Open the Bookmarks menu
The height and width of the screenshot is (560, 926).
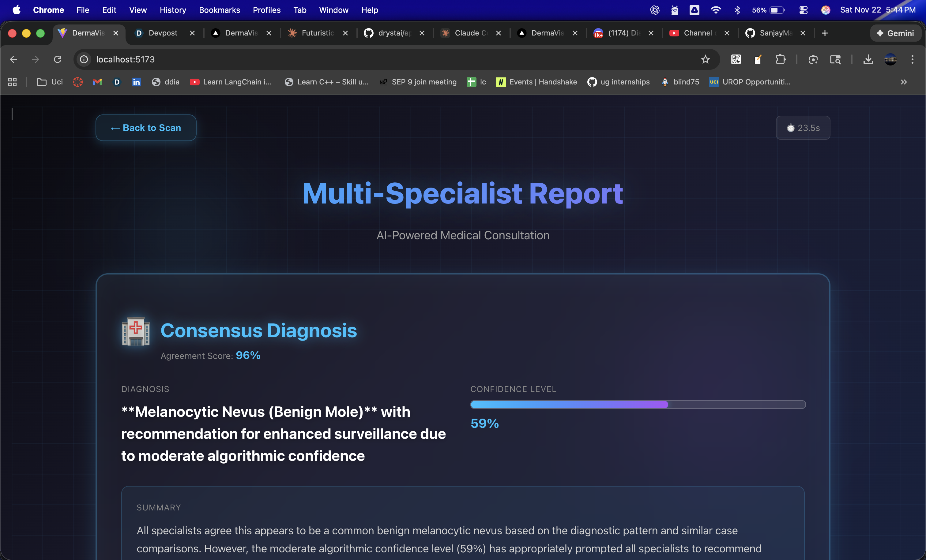(219, 10)
